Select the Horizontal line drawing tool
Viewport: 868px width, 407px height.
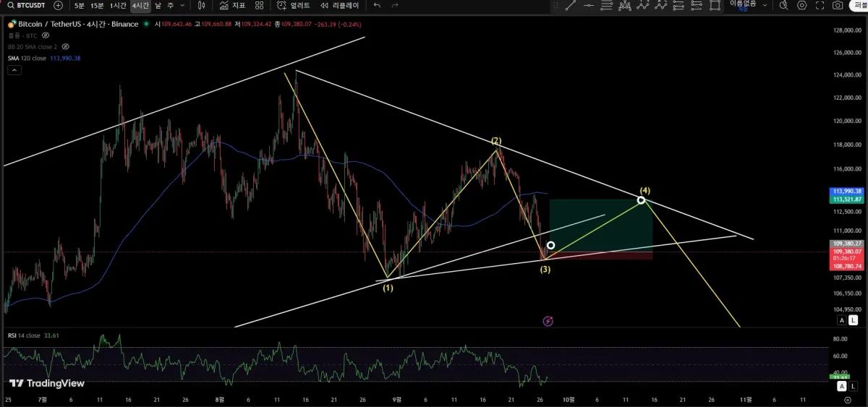point(588,5)
